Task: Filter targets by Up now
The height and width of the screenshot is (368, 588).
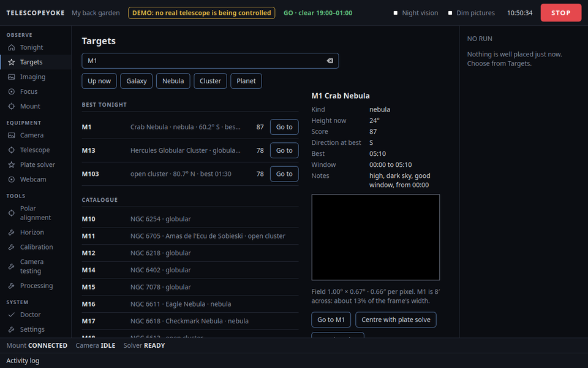Action: (x=99, y=81)
